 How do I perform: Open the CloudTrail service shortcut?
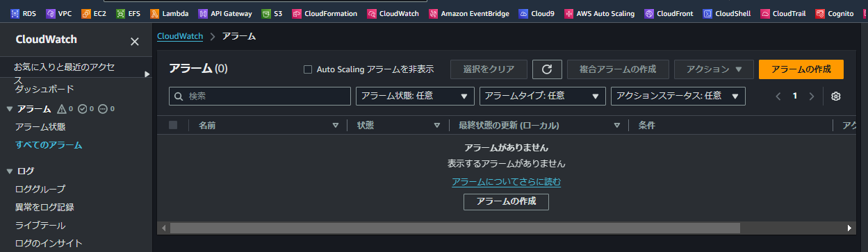click(783, 13)
